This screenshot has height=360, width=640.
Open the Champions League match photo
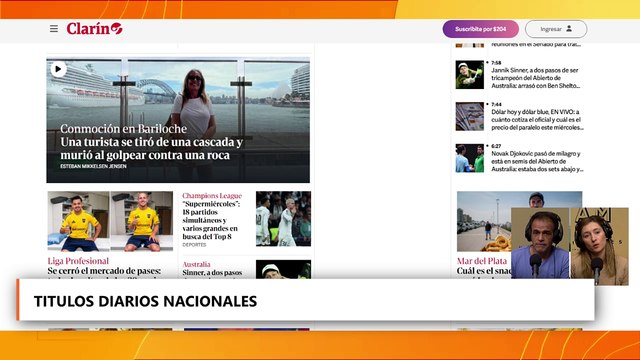tap(283, 219)
